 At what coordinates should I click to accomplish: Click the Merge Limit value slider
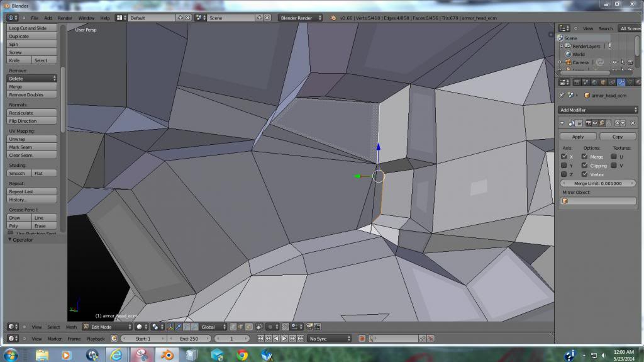click(597, 183)
